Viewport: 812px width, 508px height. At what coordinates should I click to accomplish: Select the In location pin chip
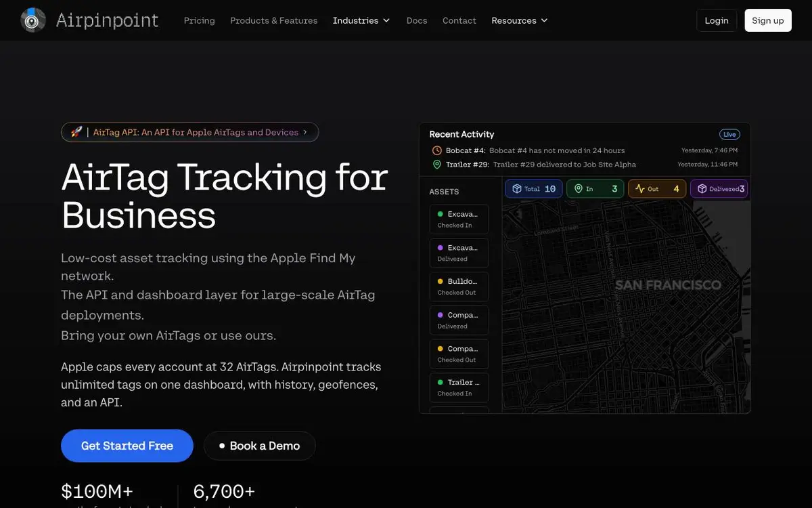point(595,189)
